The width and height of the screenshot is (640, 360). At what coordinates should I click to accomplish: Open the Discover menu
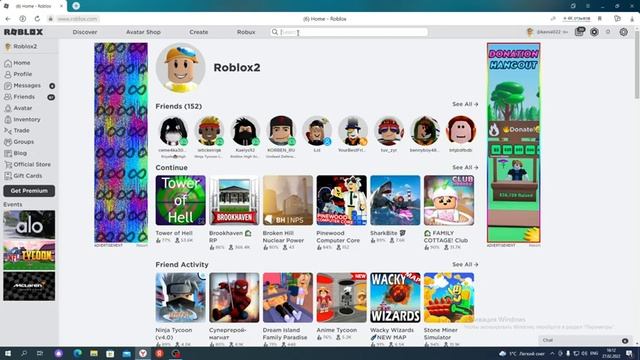(85, 32)
